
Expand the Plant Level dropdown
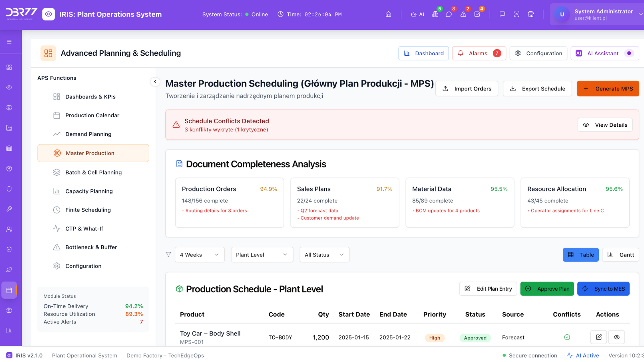tap(262, 255)
